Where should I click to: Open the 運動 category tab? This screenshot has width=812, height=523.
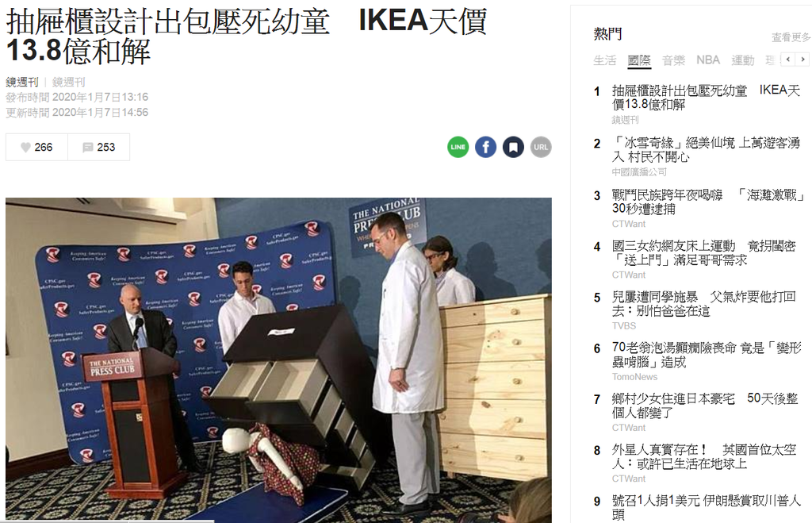(x=742, y=60)
